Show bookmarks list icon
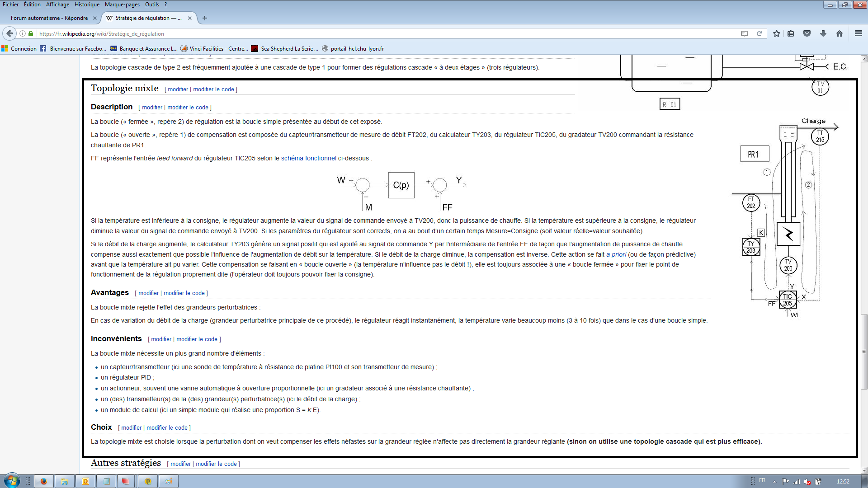868x488 pixels. pos(791,33)
